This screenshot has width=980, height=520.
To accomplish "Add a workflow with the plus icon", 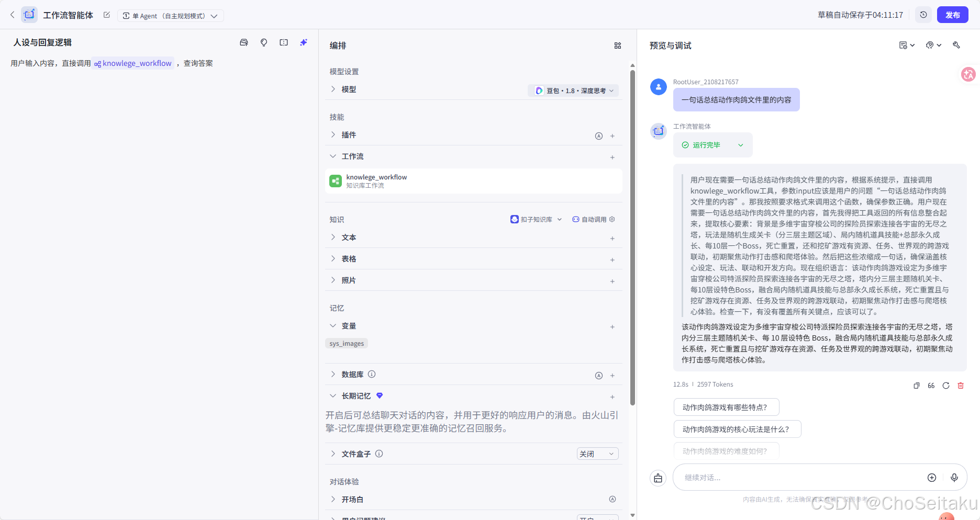I will click(x=612, y=157).
